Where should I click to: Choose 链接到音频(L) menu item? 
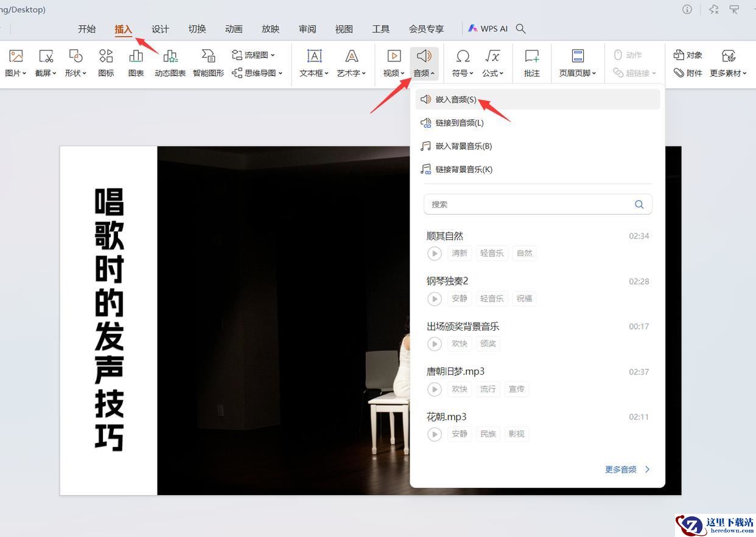(537, 123)
